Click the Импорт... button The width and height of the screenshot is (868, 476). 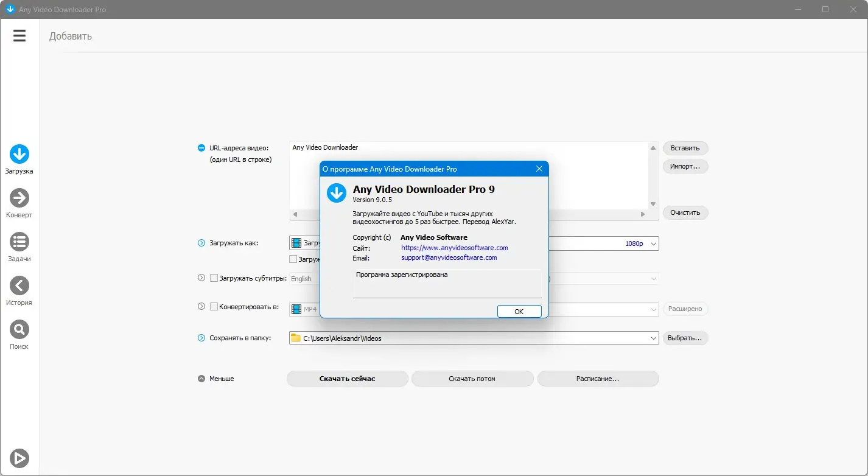[x=685, y=166]
